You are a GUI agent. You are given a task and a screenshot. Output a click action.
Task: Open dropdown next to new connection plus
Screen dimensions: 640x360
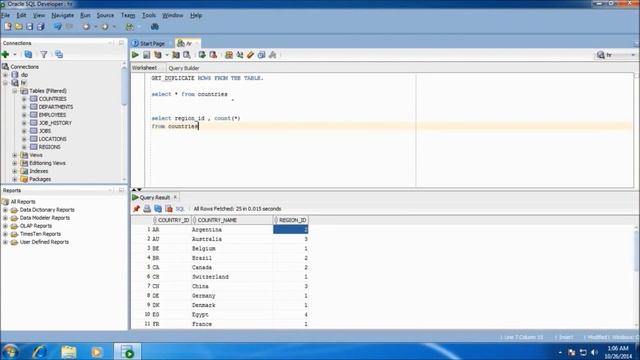15,54
